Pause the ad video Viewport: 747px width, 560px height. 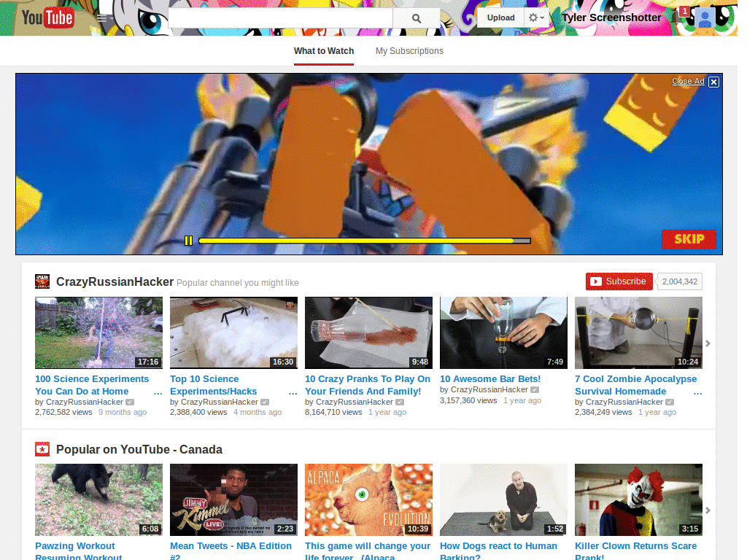tap(189, 241)
